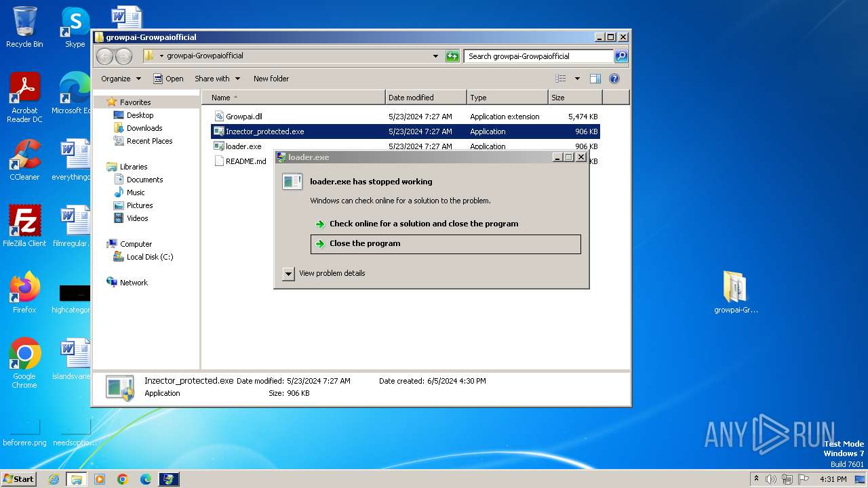
Task: Click Windows Media Player taskbar icon
Action: point(100,479)
